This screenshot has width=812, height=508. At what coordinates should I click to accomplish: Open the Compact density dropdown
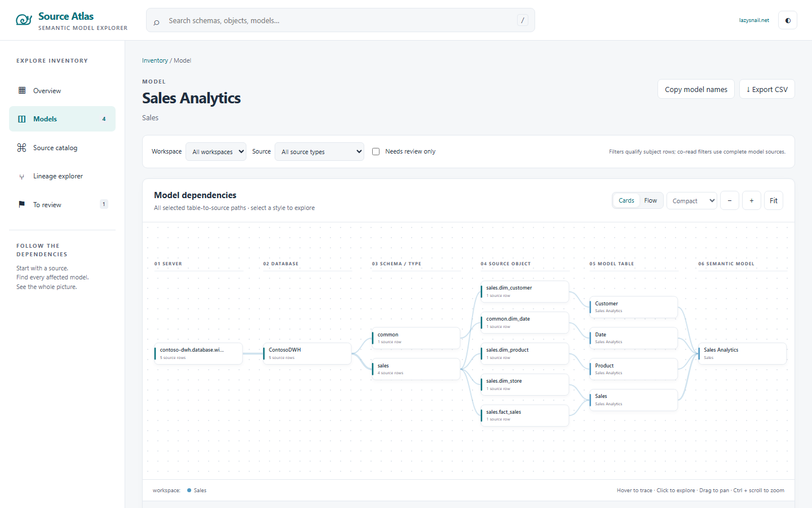pyautogui.click(x=692, y=200)
